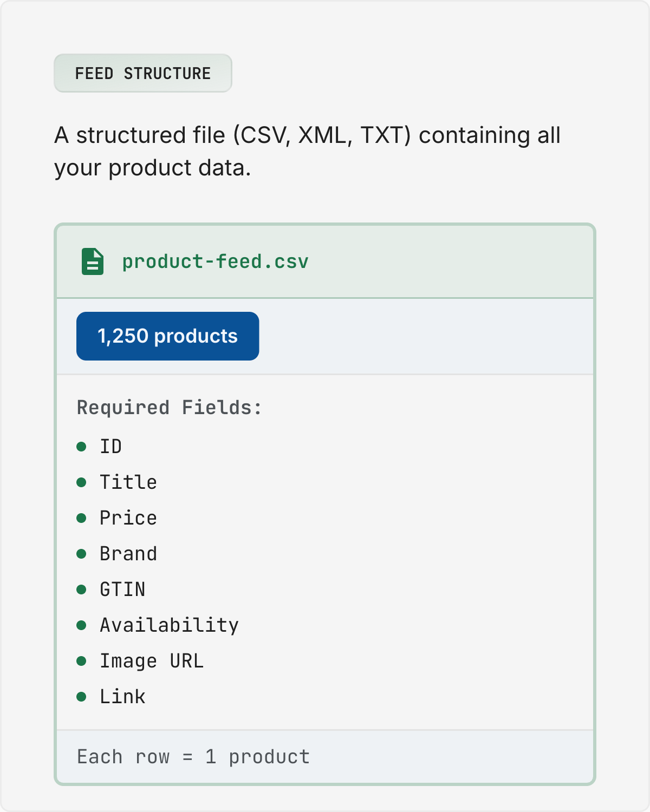
Task: Click the green file document icon
Action: click(93, 261)
